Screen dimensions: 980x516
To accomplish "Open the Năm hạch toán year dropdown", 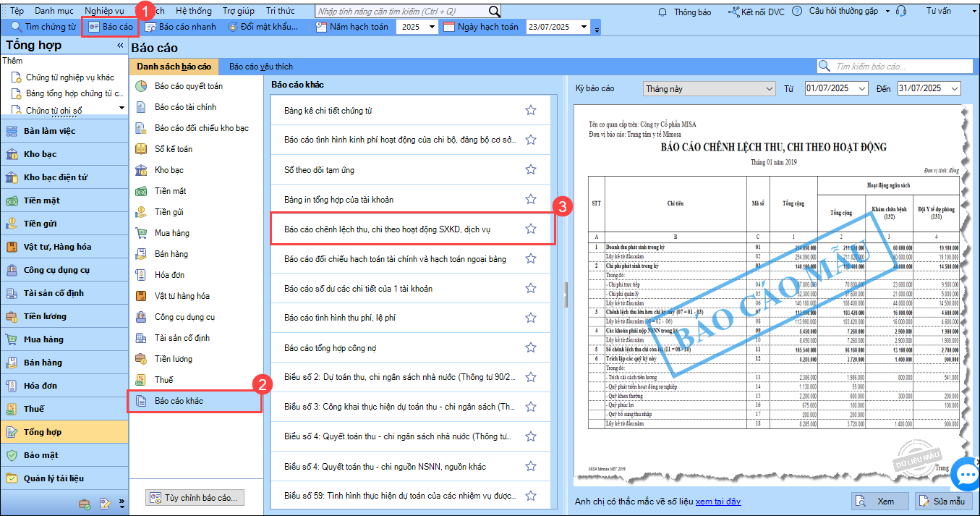I will [x=432, y=27].
